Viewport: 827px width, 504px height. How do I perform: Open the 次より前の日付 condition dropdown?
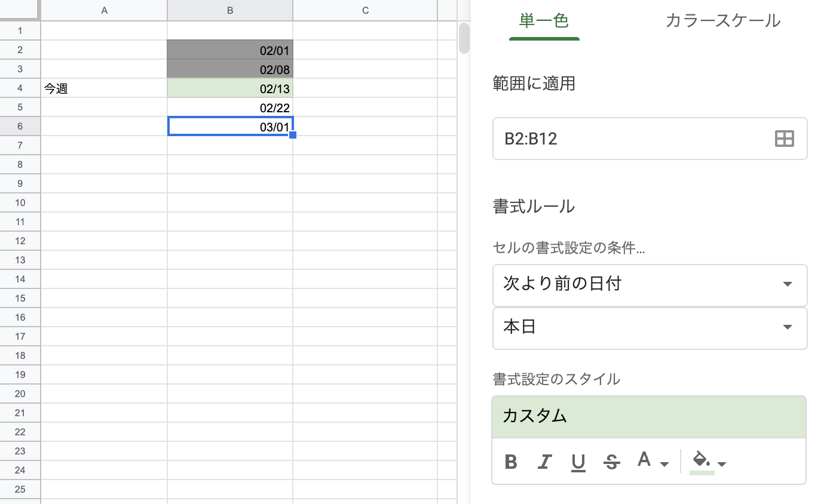point(650,285)
